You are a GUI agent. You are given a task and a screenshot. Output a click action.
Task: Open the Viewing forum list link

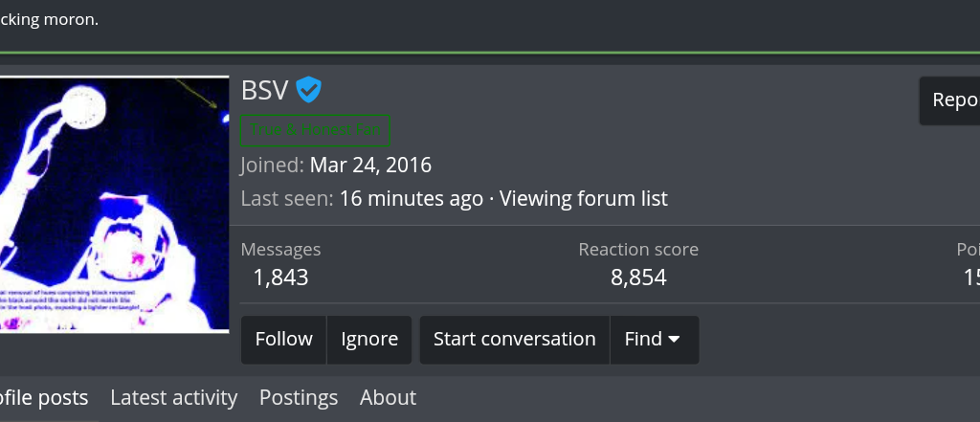[x=583, y=199]
